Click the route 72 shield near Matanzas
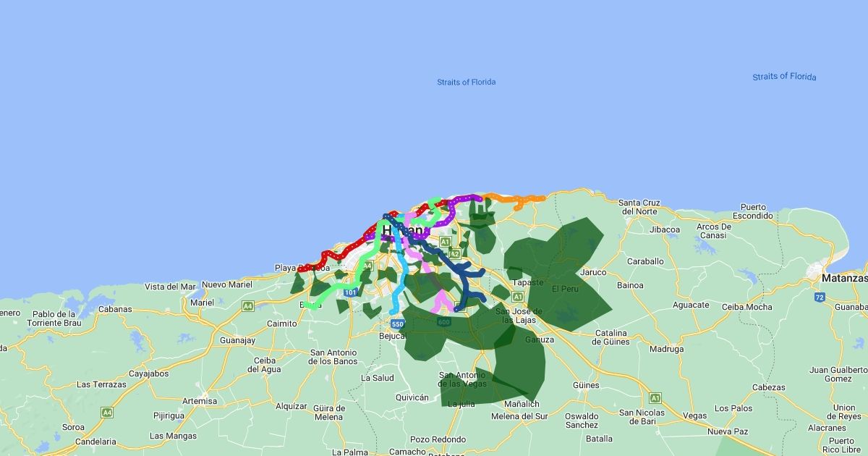Screen dimensions: 868x456 pyautogui.click(x=819, y=297)
